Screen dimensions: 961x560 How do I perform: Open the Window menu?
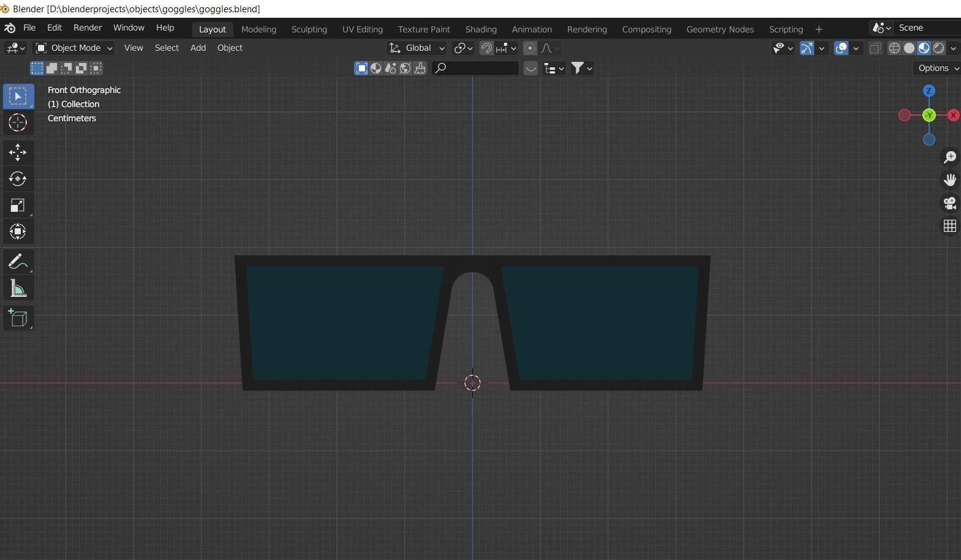[129, 28]
